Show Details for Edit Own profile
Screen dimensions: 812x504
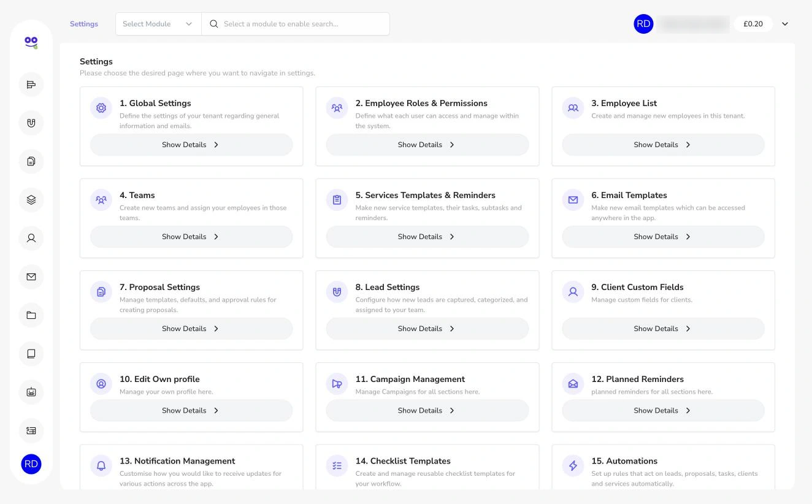[191, 411]
